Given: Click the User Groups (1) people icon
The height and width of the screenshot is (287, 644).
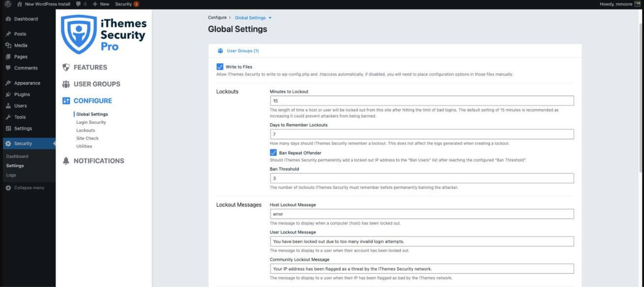Looking at the screenshot, I should [x=220, y=51].
